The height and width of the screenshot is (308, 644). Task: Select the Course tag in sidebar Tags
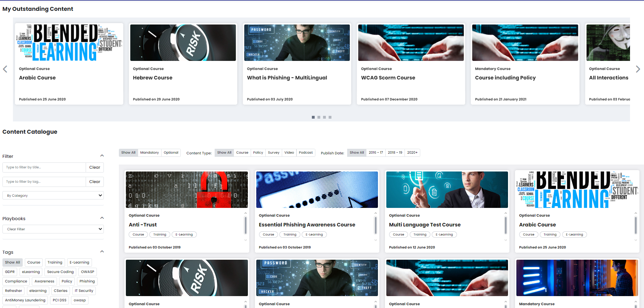tap(34, 262)
